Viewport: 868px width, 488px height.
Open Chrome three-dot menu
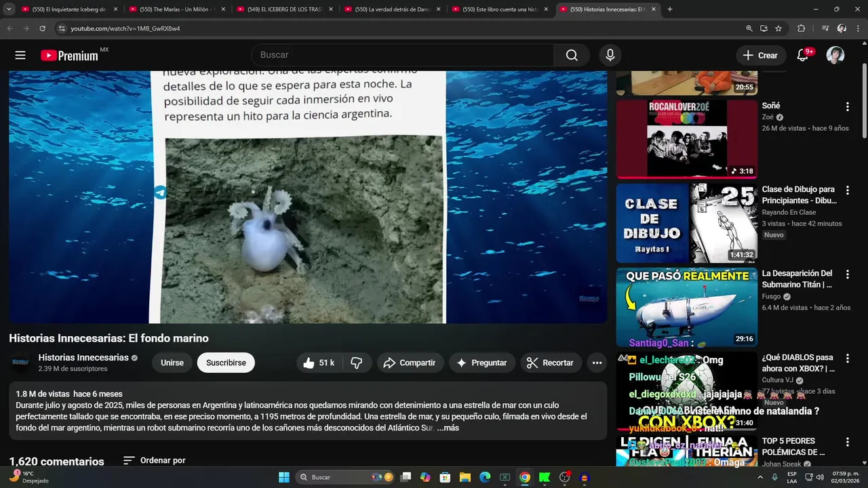pos(858,28)
